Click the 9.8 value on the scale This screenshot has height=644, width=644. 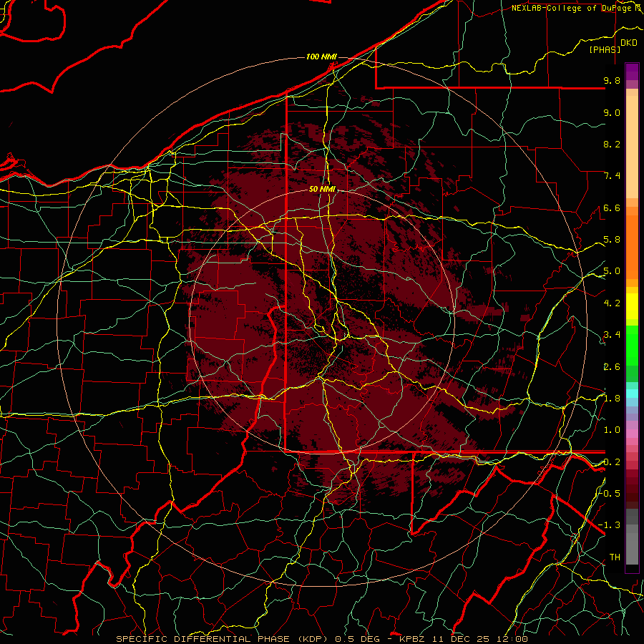coord(612,81)
